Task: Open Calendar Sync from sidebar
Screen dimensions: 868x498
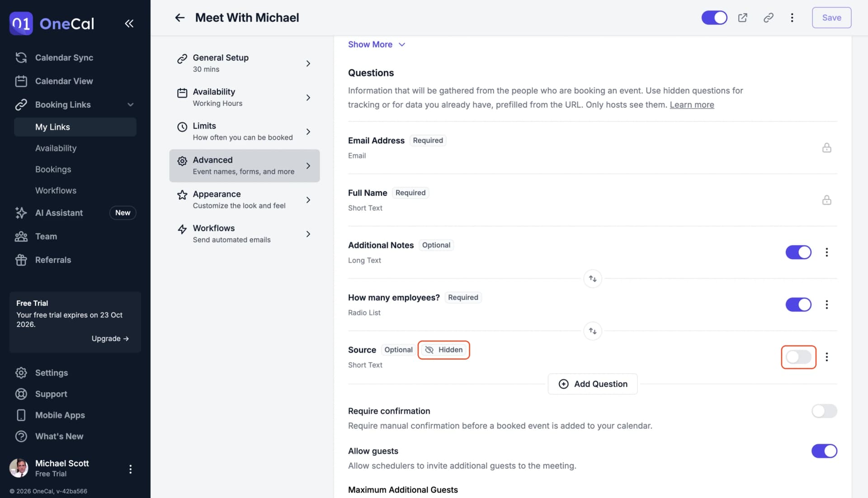Action: [x=64, y=57]
